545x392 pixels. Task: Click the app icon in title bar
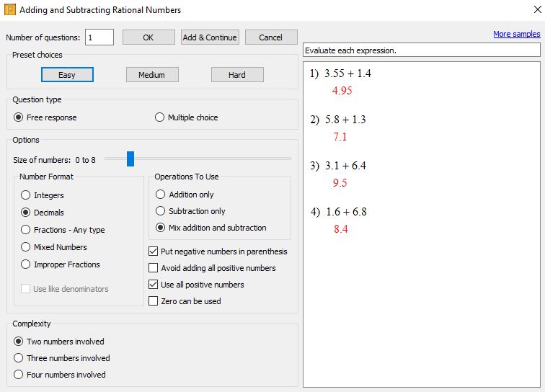pos(10,9)
